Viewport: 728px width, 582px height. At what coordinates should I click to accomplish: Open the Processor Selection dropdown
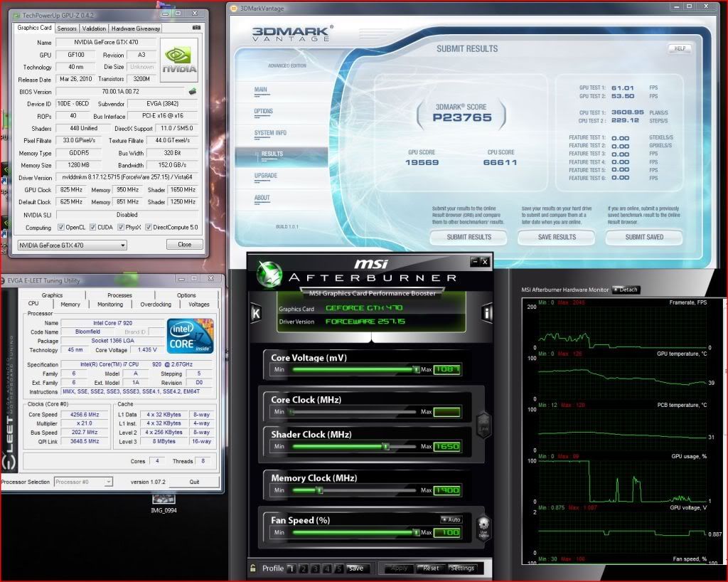84,482
